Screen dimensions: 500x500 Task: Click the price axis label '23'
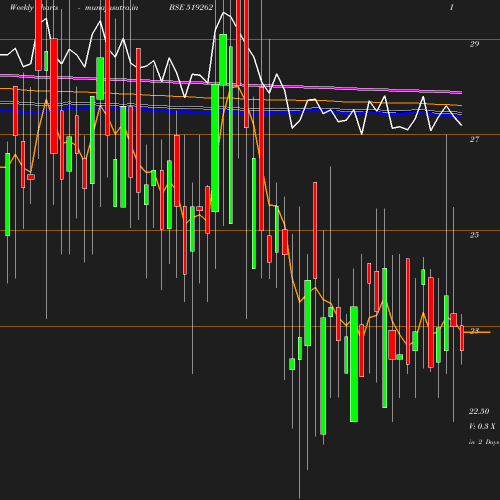click(474, 331)
